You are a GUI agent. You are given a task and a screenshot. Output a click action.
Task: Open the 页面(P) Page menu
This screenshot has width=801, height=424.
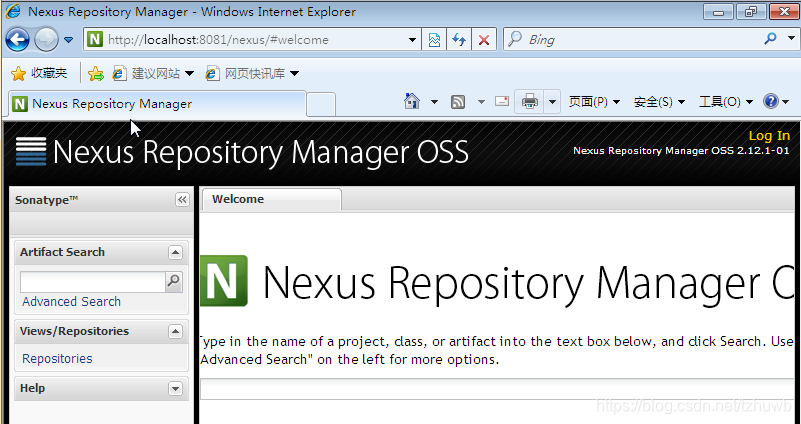(x=594, y=102)
